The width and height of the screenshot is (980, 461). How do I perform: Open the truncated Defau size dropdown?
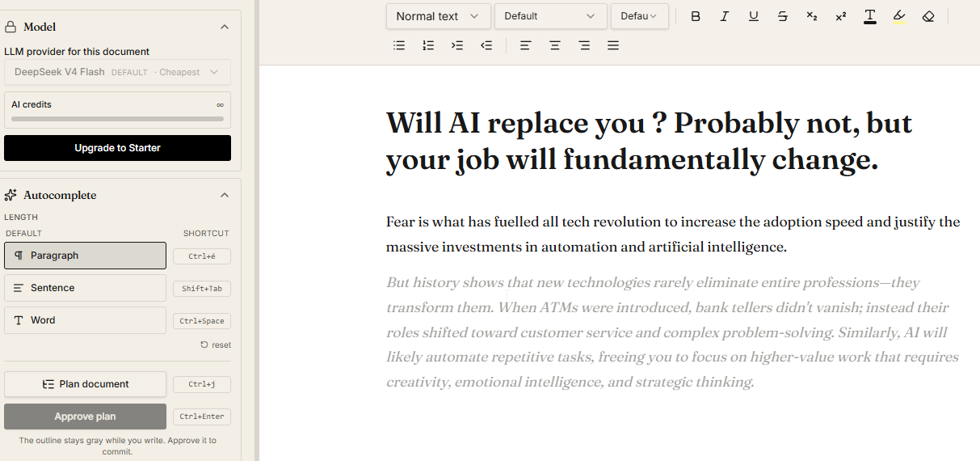(x=640, y=16)
